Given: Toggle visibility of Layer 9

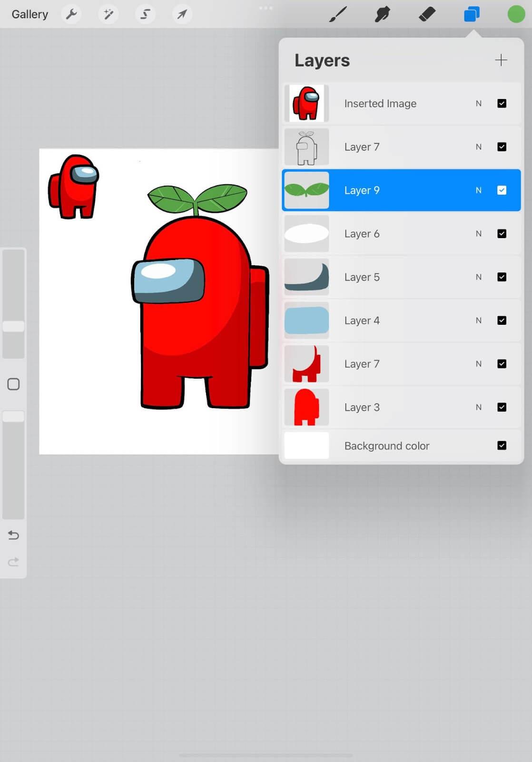Looking at the screenshot, I should 502,190.
